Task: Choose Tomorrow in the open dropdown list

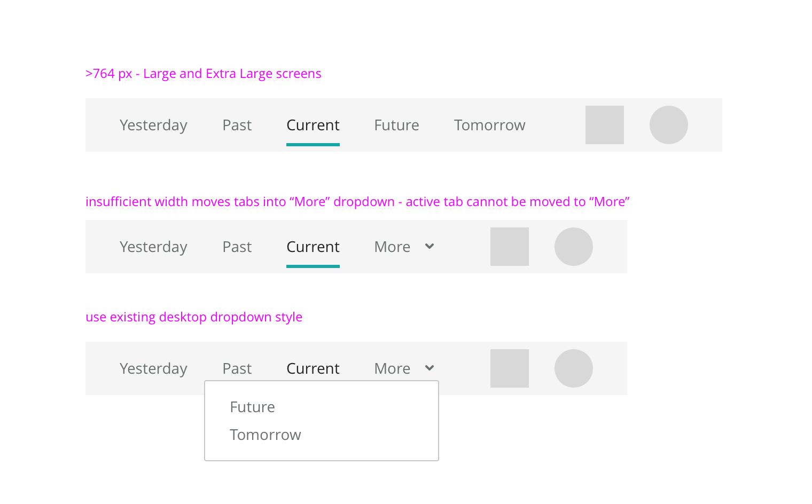Action: click(x=266, y=435)
